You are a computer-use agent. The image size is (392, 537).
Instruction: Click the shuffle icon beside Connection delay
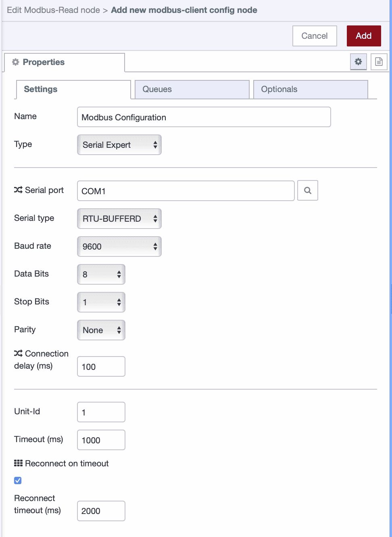tap(18, 354)
